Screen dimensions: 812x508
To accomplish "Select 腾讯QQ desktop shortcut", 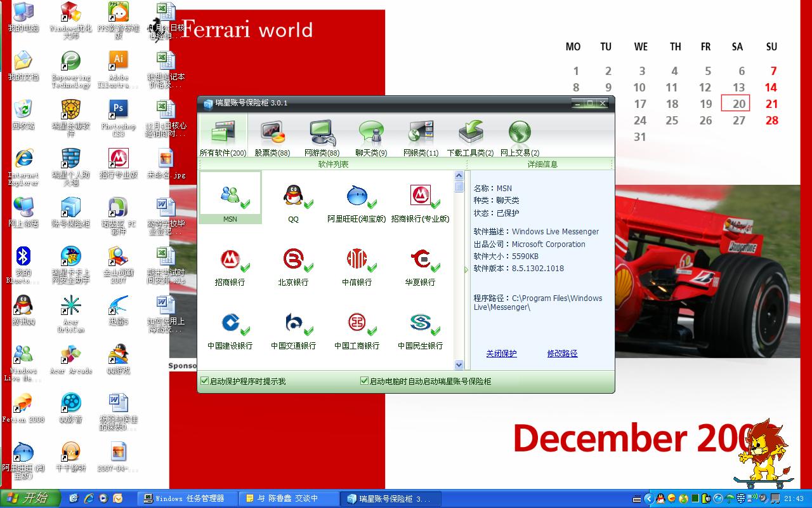I will tap(23, 311).
